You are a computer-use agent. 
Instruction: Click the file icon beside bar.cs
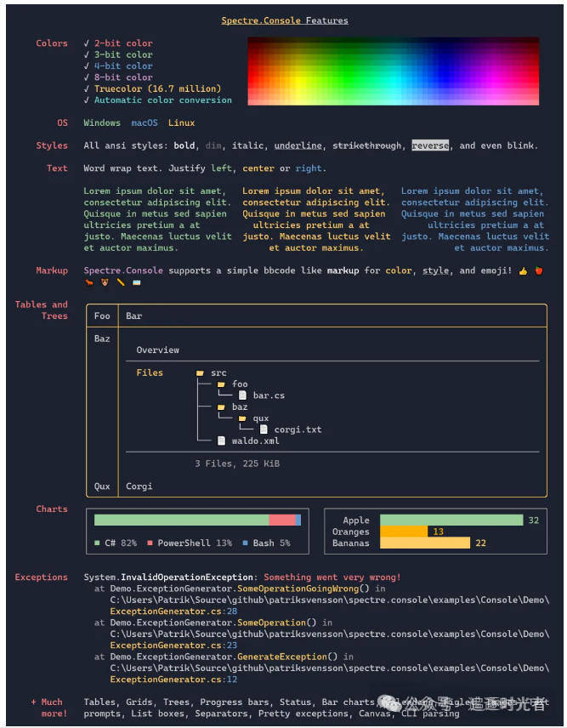[x=242, y=395]
